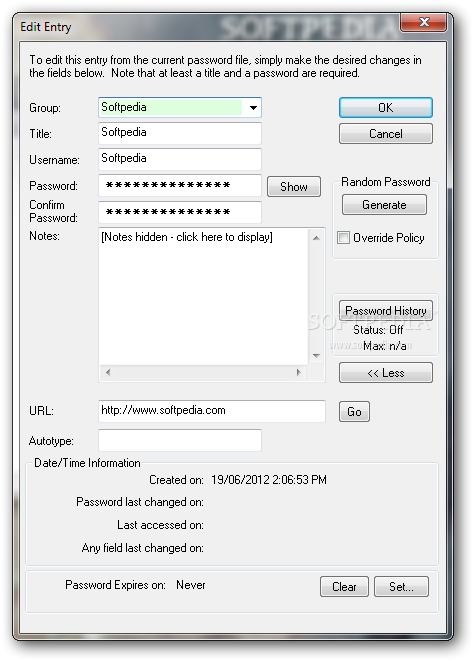
Task: Click the 'Any field last changed on:' label
Action: [x=143, y=548]
